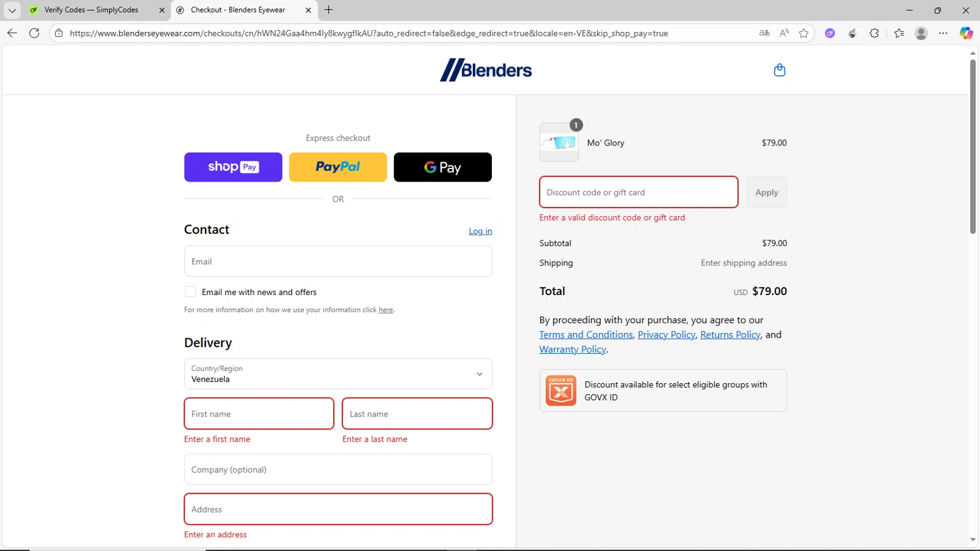Pay with Shop Pay button
Image resolution: width=980 pixels, height=551 pixels.
[233, 167]
